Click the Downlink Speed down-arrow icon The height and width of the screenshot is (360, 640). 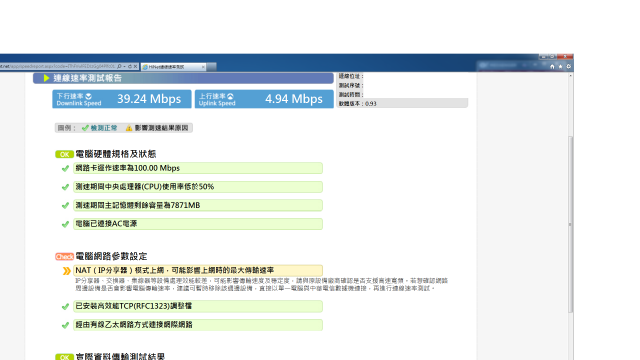click(x=89, y=96)
